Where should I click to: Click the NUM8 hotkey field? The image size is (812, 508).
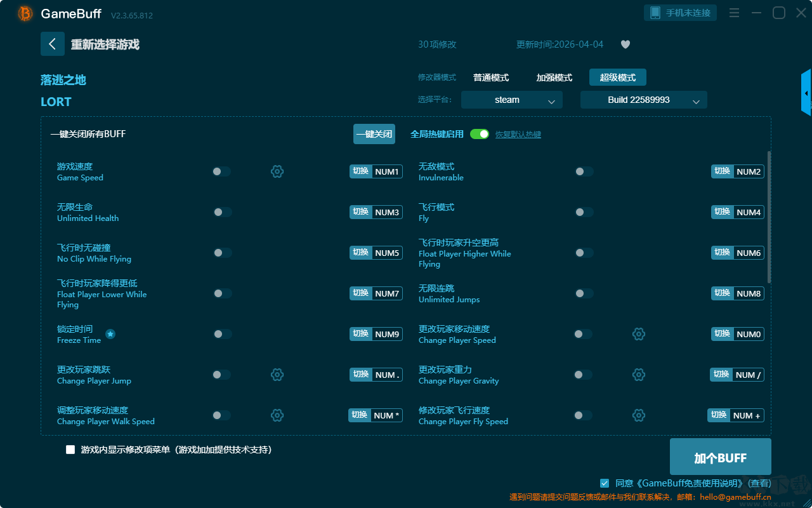[x=749, y=293]
